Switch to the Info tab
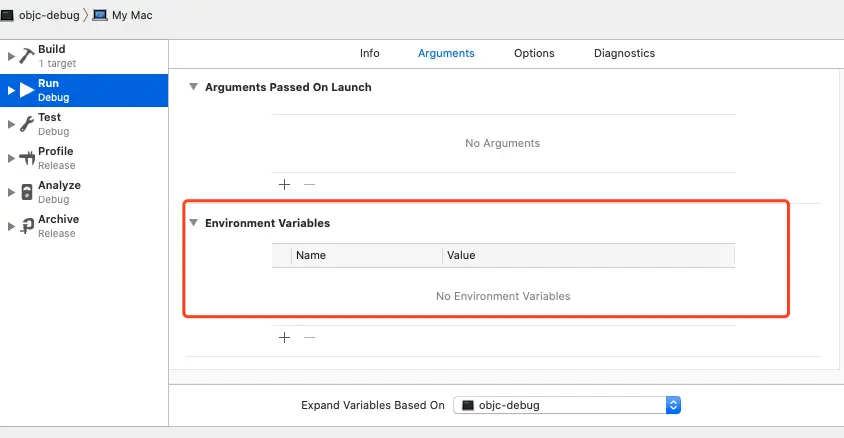The height and width of the screenshot is (438, 844). coord(370,53)
